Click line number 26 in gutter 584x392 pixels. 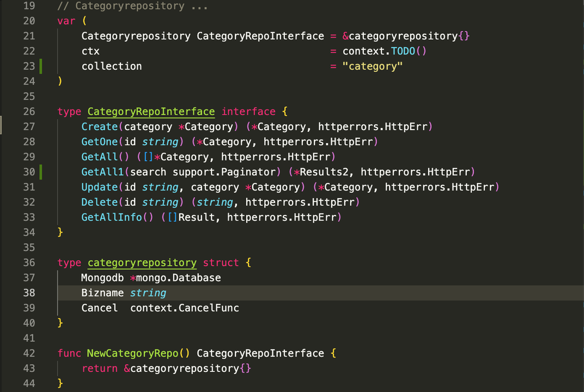point(29,112)
